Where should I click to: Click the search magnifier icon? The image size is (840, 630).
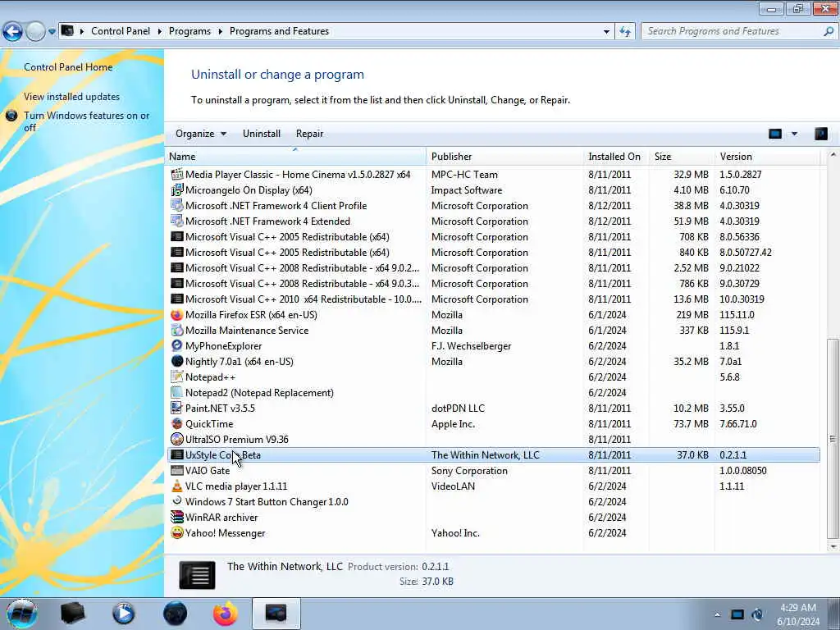coord(829,32)
